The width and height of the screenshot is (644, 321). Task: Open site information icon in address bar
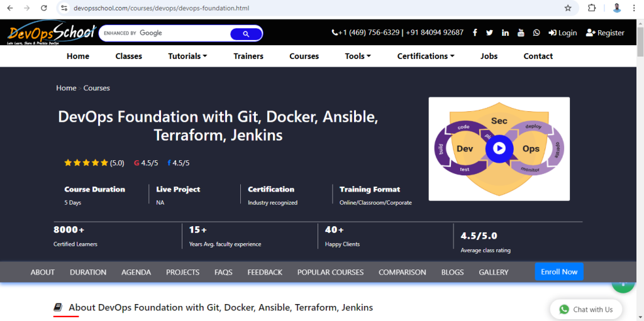(x=64, y=8)
